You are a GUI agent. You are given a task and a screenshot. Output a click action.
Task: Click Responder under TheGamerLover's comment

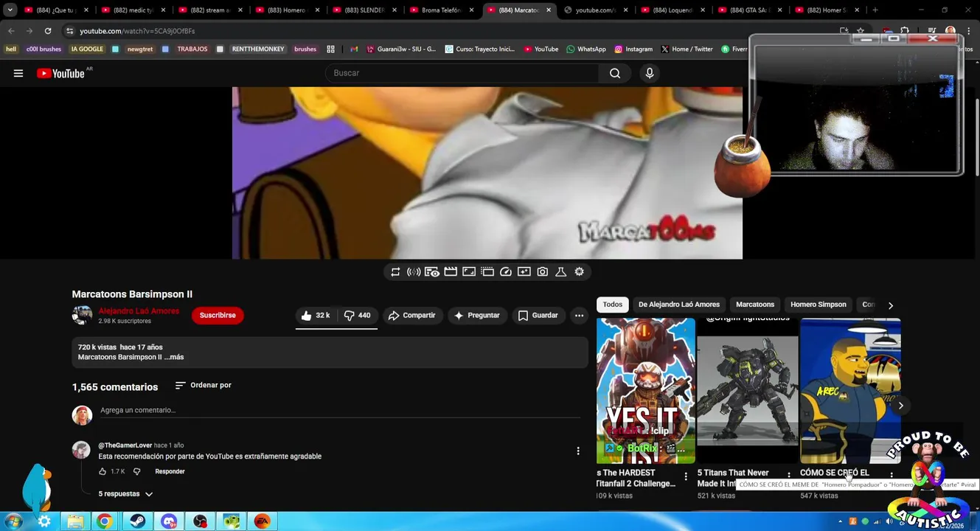click(170, 471)
